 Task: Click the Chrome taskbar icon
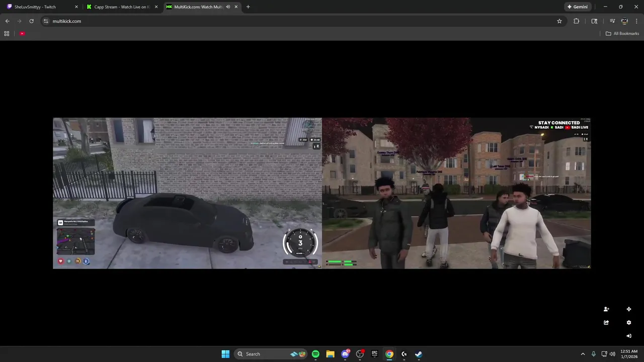pos(389,354)
